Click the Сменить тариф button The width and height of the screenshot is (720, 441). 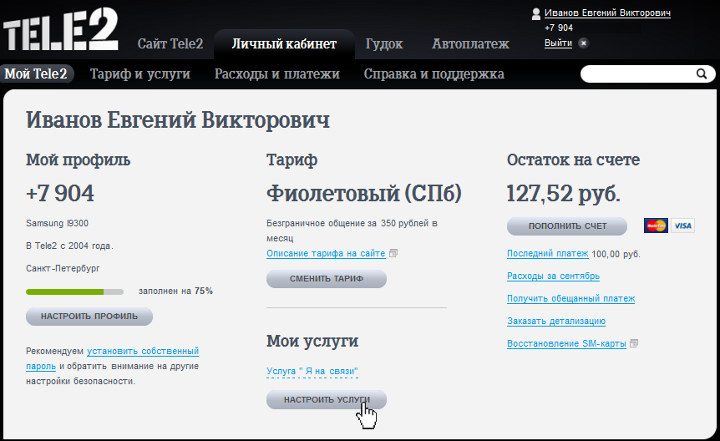(326, 279)
